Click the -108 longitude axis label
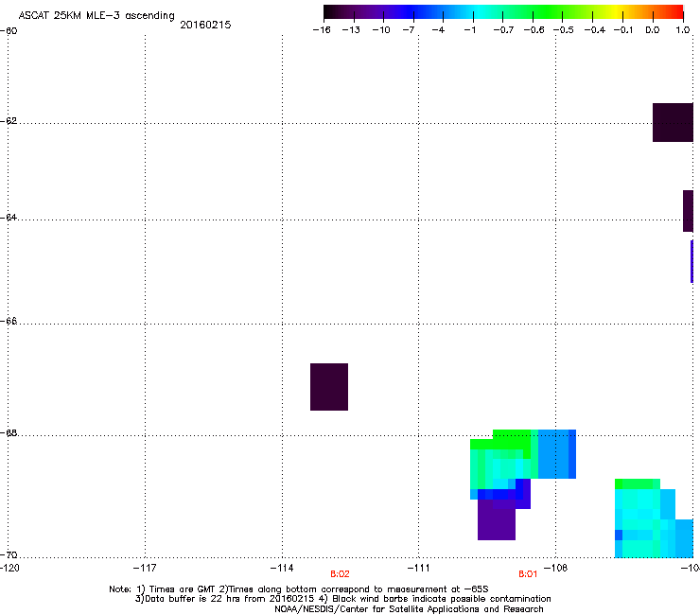Viewport: 700px width, 615px height. tap(556, 568)
